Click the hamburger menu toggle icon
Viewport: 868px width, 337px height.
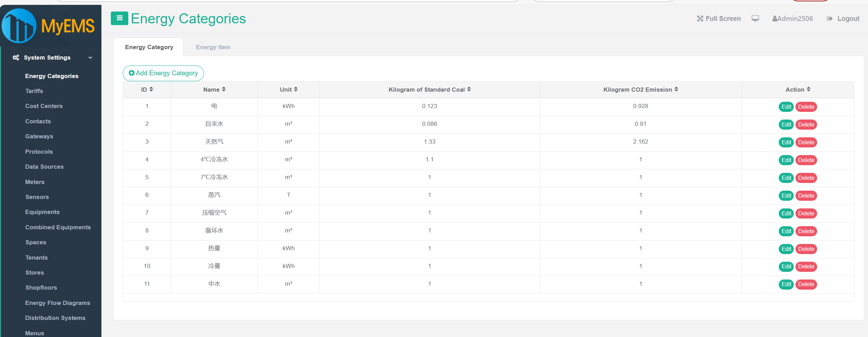coord(119,18)
